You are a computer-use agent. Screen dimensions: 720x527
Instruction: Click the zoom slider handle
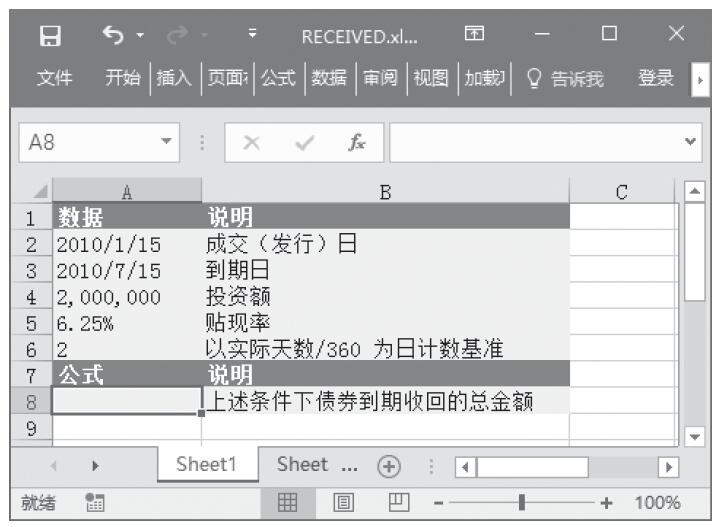pos(521,502)
